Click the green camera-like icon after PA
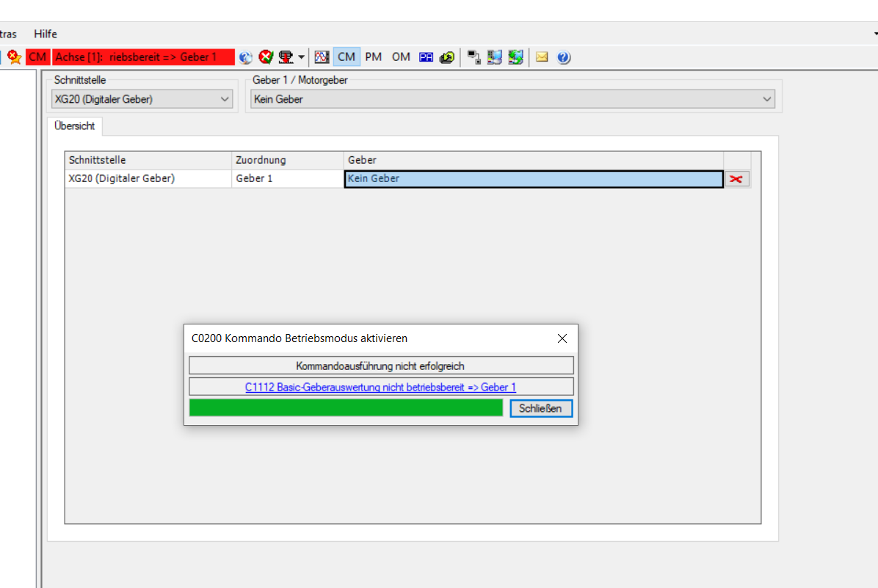Viewport: 878px width, 588px height. (447, 57)
